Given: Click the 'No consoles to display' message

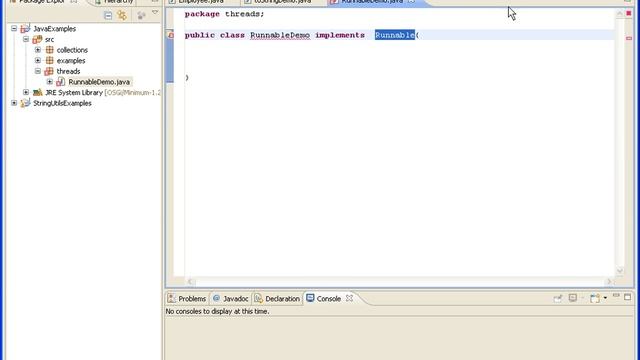Looking at the screenshot, I should pos(217,311).
